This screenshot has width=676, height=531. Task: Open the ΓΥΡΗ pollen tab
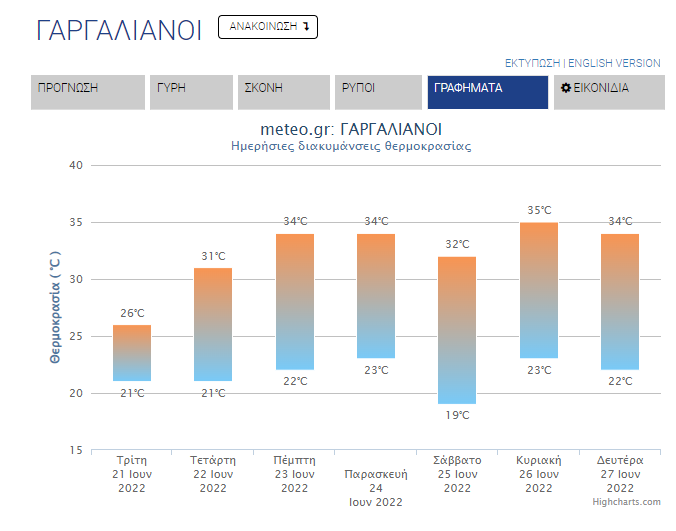tap(191, 92)
